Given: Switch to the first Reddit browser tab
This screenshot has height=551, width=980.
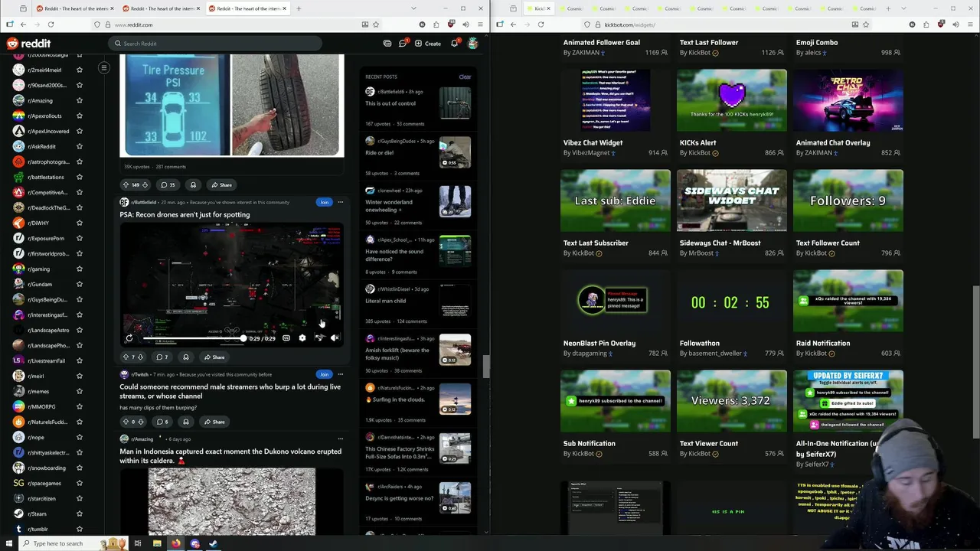Looking at the screenshot, I should [x=73, y=8].
